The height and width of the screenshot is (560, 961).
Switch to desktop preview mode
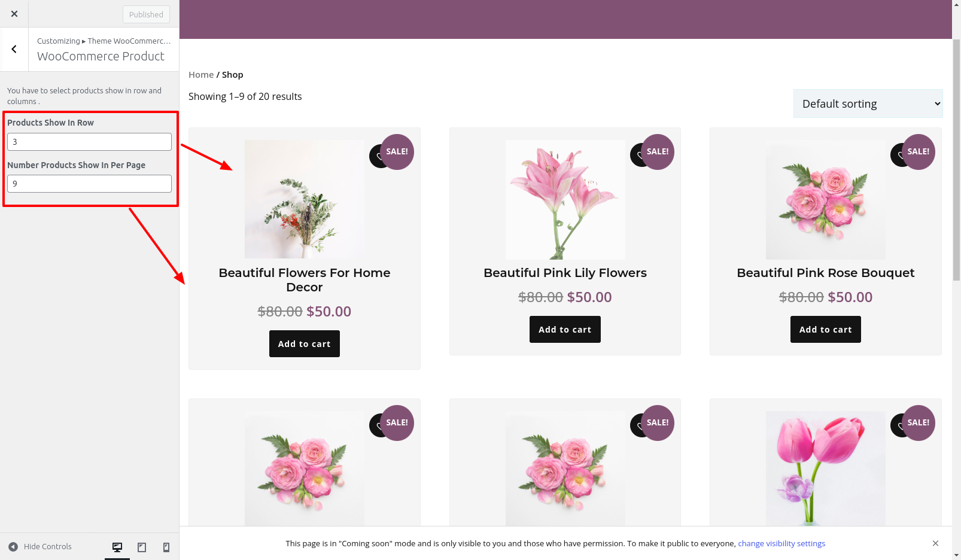coord(117,547)
